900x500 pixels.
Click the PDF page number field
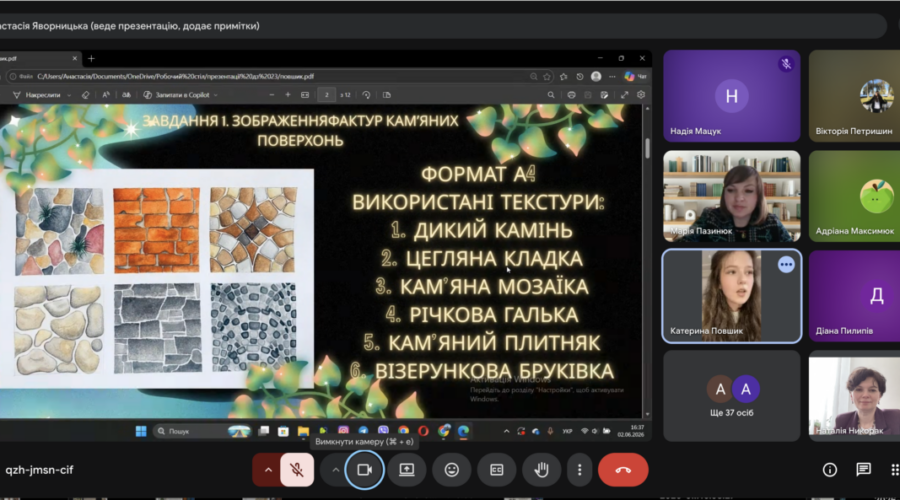click(x=327, y=95)
